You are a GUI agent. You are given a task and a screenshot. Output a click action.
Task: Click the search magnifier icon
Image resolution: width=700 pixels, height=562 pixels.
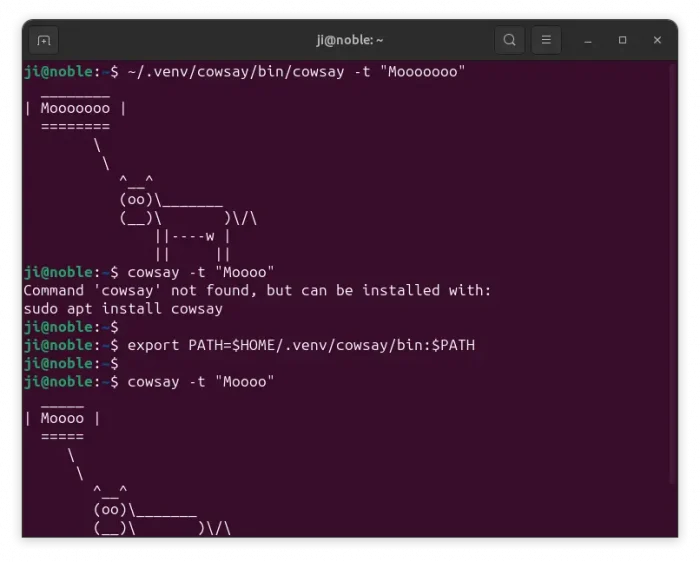[509, 40]
